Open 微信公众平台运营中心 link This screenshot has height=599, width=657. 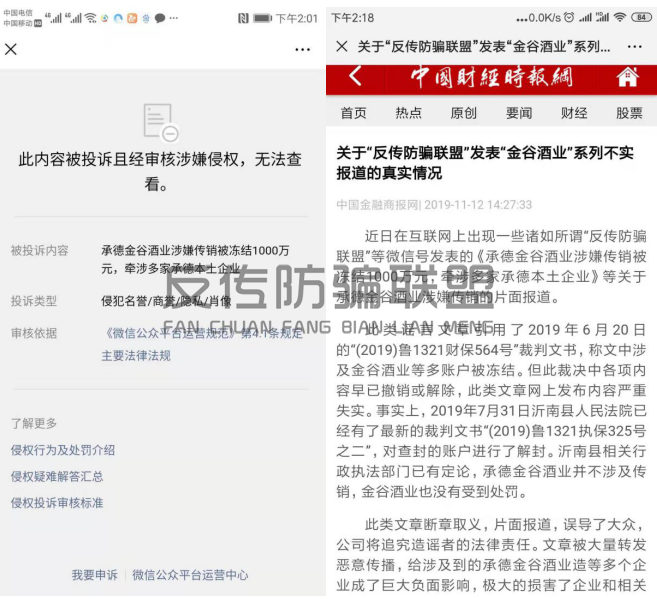pyautogui.click(x=190, y=575)
